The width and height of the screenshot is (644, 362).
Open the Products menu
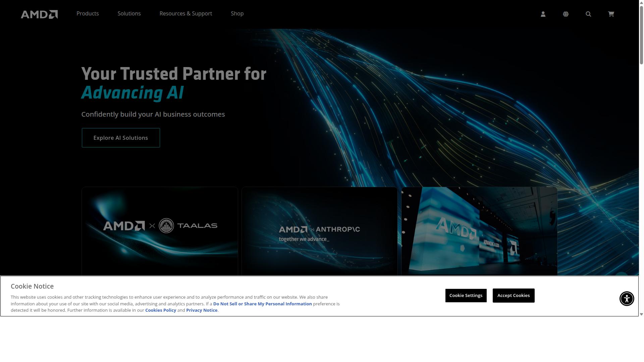(x=88, y=13)
